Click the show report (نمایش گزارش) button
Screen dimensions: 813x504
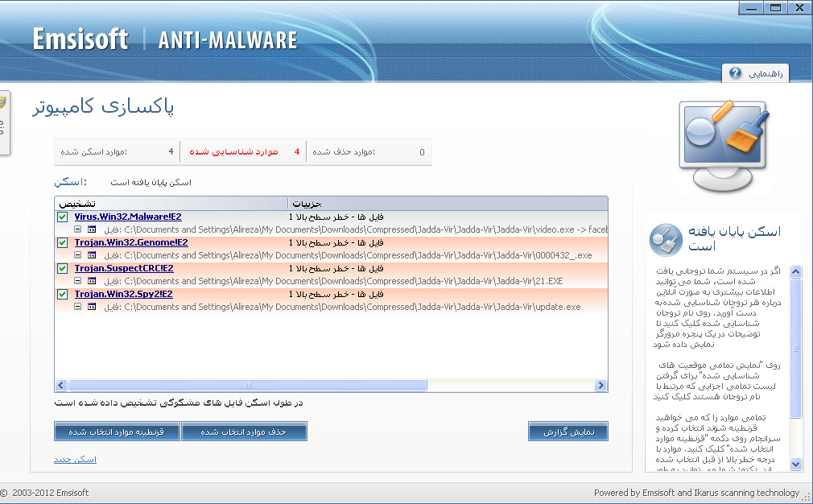click(568, 432)
